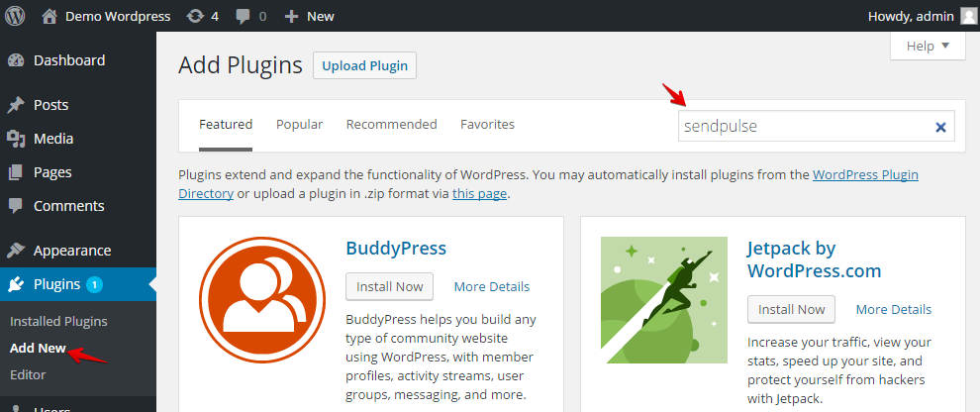The height and width of the screenshot is (412, 980).
Task: Follow the WordPress Plugin Directory link
Action: coord(865,174)
